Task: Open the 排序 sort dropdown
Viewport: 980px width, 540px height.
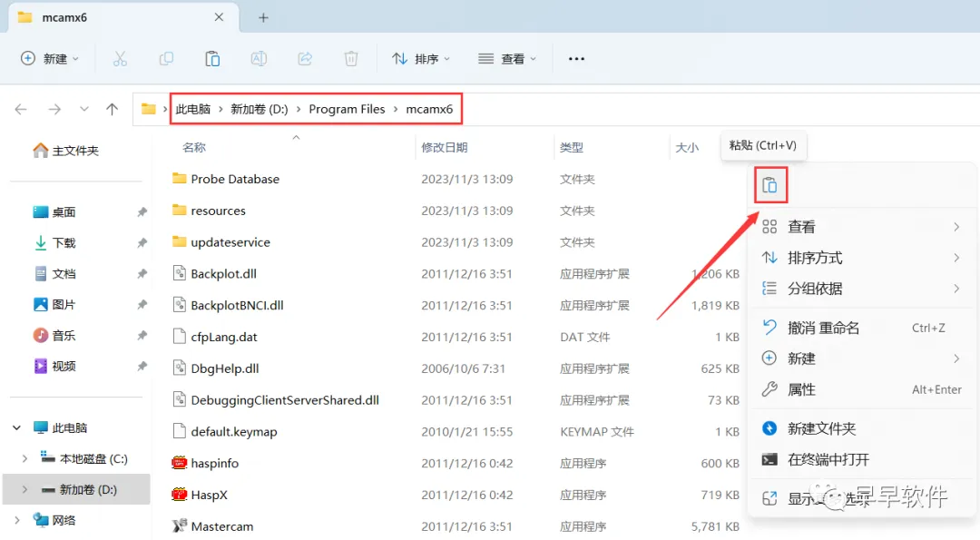Action: 421,59
